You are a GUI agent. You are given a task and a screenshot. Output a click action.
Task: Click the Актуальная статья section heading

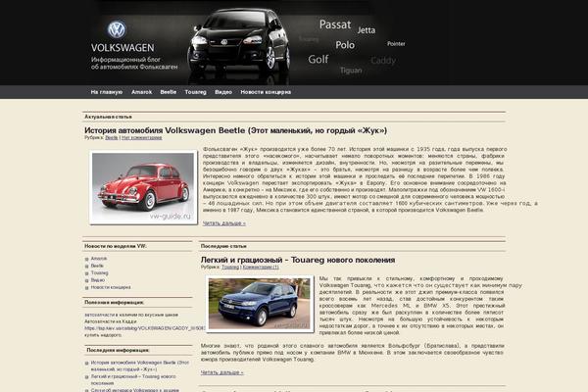108,117
